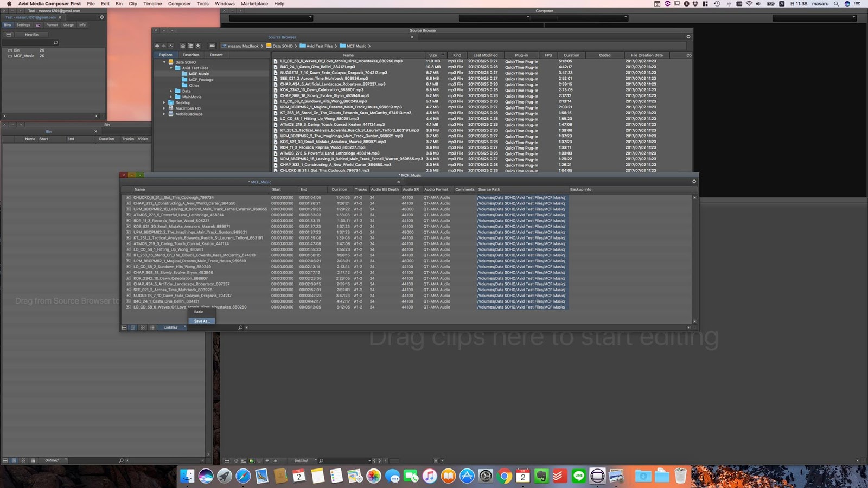Choose Basic in the bin view popup
The height and width of the screenshot is (488, 868).
pyautogui.click(x=199, y=312)
